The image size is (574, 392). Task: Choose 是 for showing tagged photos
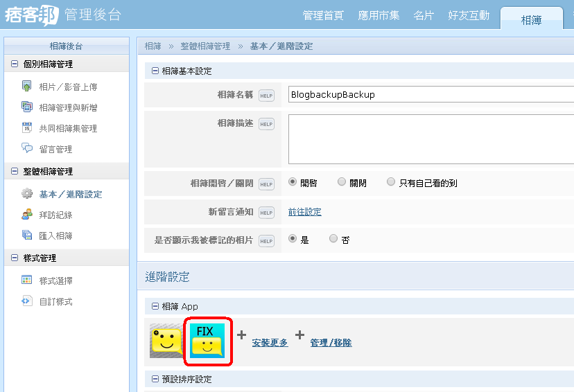coord(292,238)
